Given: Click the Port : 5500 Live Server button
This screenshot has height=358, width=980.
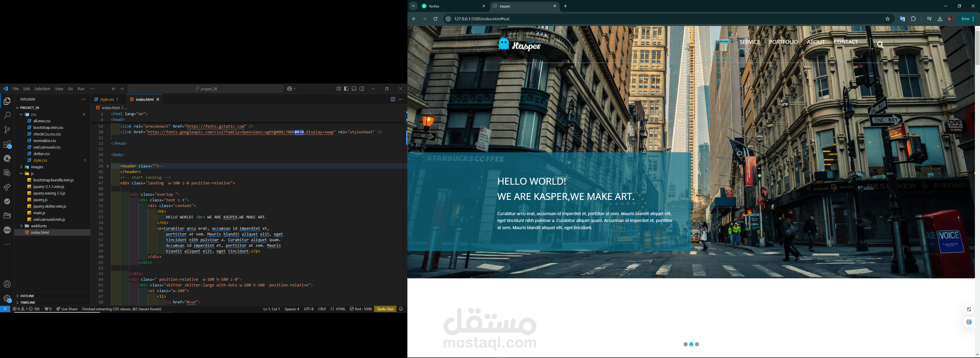Looking at the screenshot, I should point(361,309).
